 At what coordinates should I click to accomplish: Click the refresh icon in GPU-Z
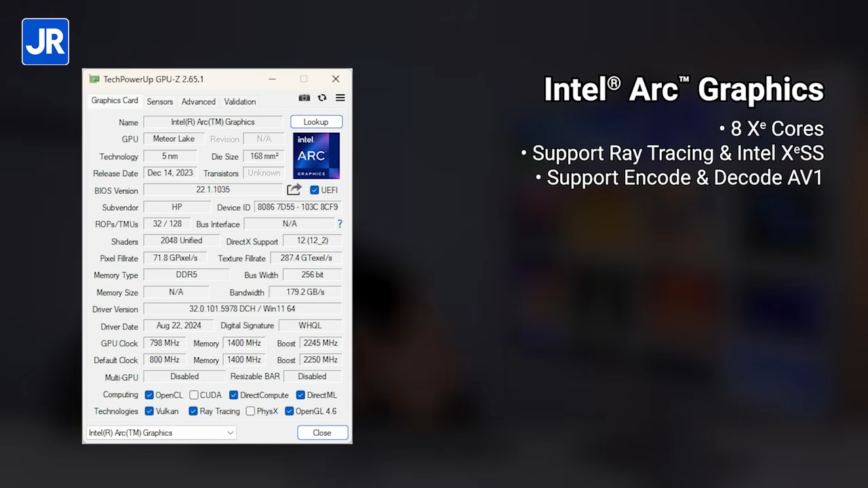point(322,98)
